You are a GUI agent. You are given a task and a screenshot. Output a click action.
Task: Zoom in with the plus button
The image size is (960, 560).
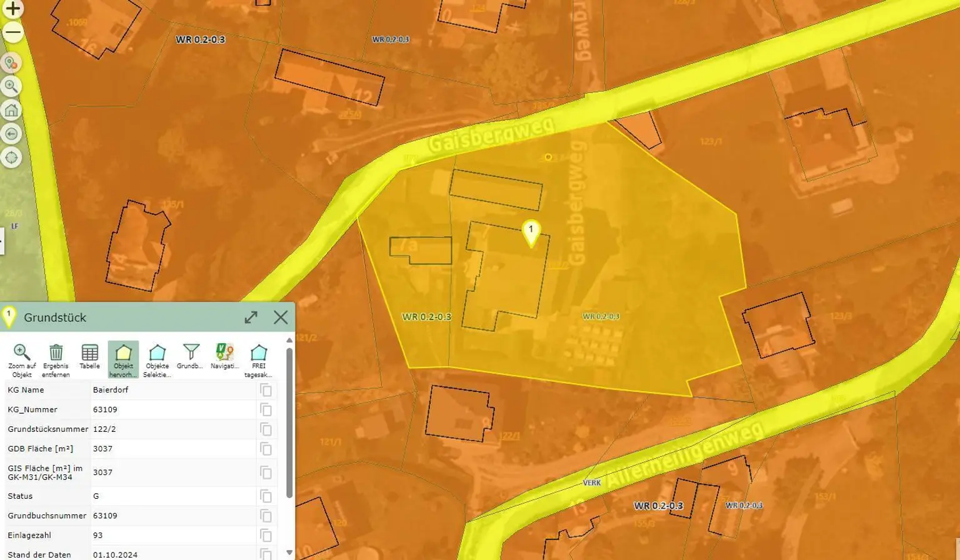[x=12, y=9]
